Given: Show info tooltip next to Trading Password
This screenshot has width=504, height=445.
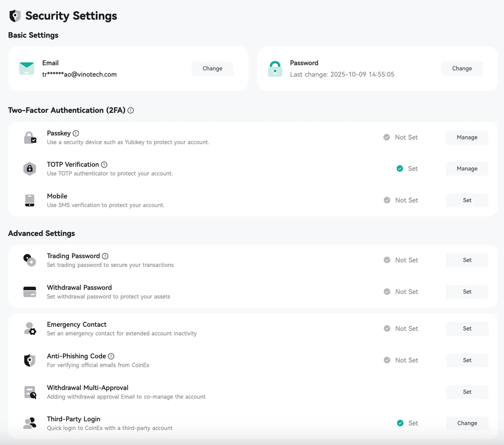Looking at the screenshot, I should (x=105, y=256).
